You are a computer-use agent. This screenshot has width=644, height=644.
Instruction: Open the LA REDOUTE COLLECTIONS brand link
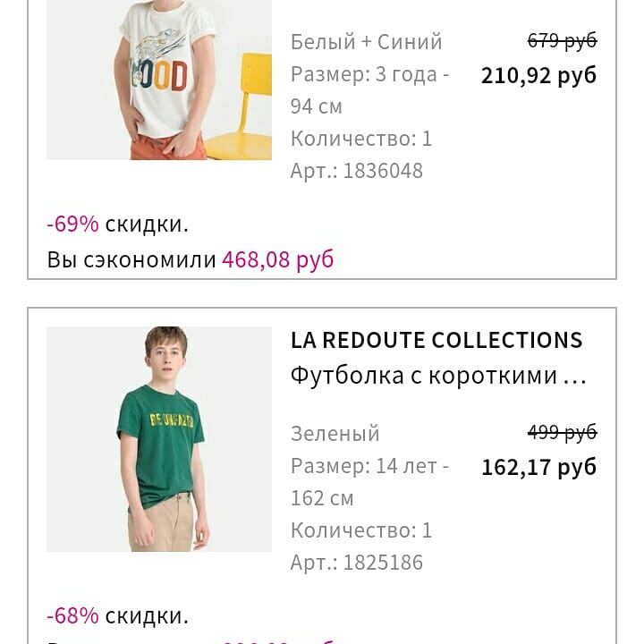click(x=436, y=340)
